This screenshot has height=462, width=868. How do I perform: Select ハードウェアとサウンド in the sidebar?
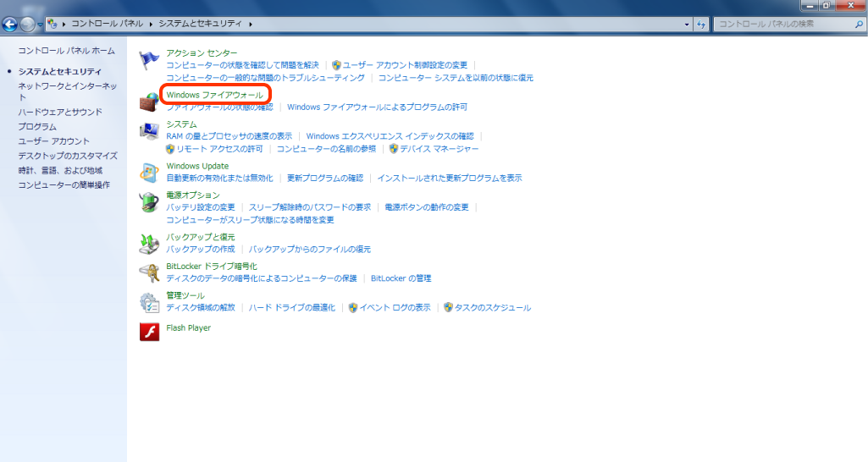click(x=59, y=112)
